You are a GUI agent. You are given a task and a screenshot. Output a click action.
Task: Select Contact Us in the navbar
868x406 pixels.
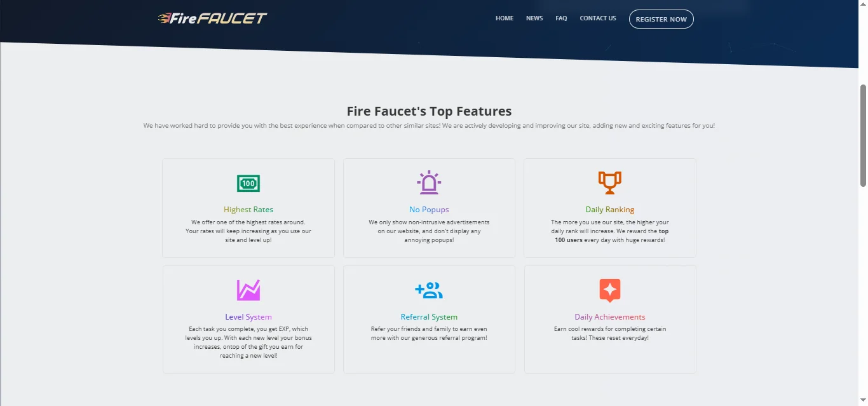point(598,18)
